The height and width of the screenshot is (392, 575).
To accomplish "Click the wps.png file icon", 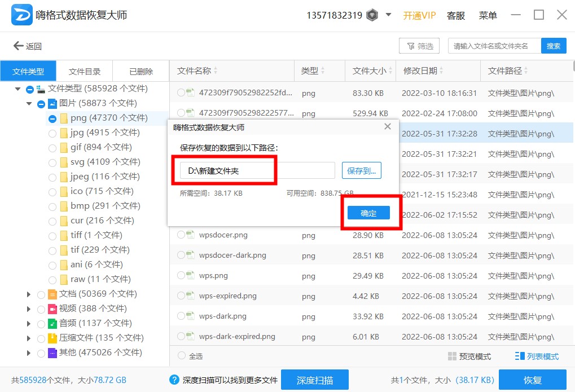I will 190,275.
